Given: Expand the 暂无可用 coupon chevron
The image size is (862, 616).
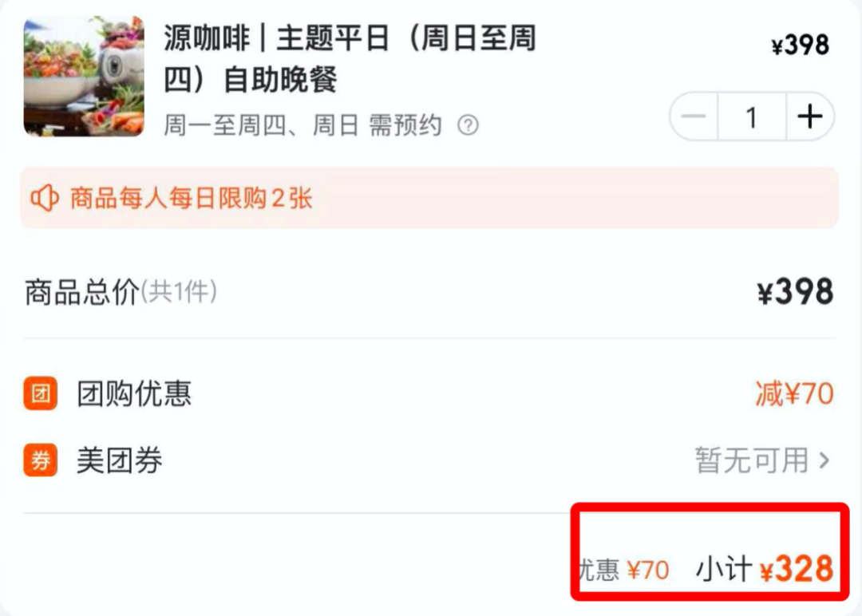Looking at the screenshot, I should 824,460.
